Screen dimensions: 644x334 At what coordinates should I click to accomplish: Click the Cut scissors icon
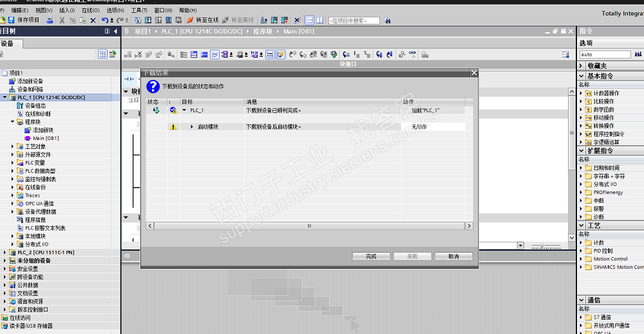coord(62,20)
